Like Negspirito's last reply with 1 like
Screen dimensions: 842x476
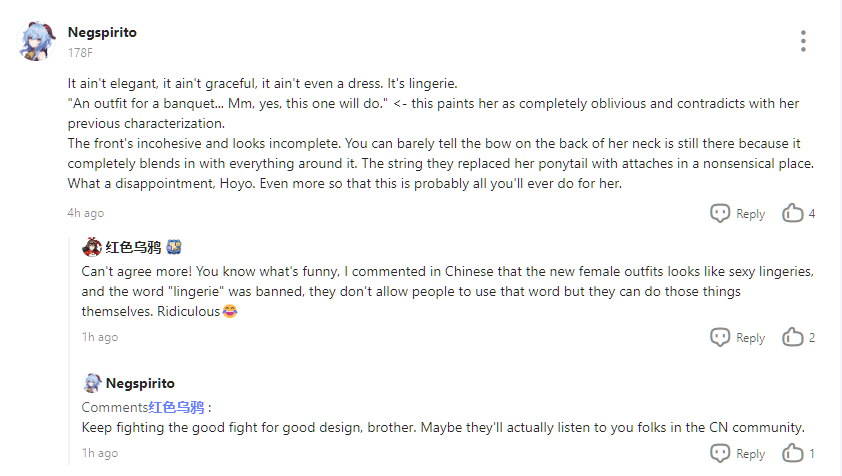(793, 453)
